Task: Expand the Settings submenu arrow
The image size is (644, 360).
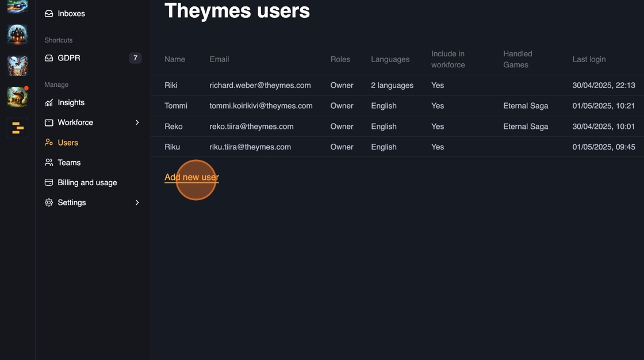Action: pos(137,202)
